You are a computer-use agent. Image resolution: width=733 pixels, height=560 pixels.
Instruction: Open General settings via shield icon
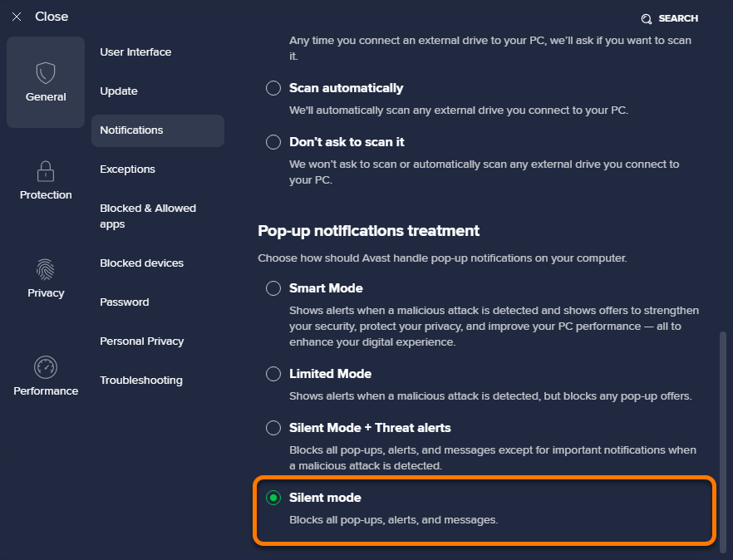46,73
